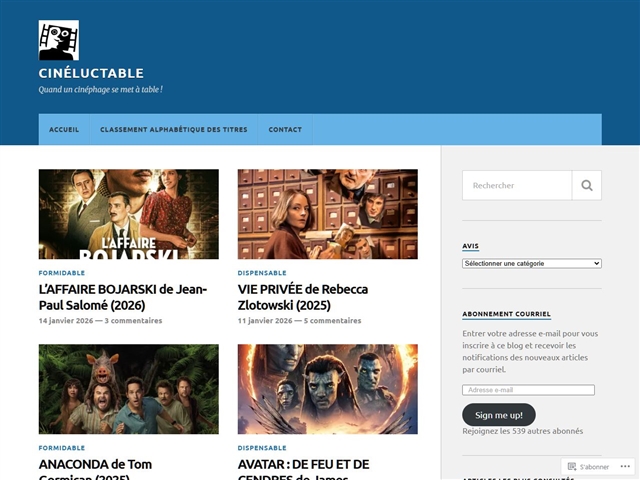Open VIE PRIVÉE de Rebecca Zlotowski article
This screenshot has width=640, height=480.
[x=303, y=297]
